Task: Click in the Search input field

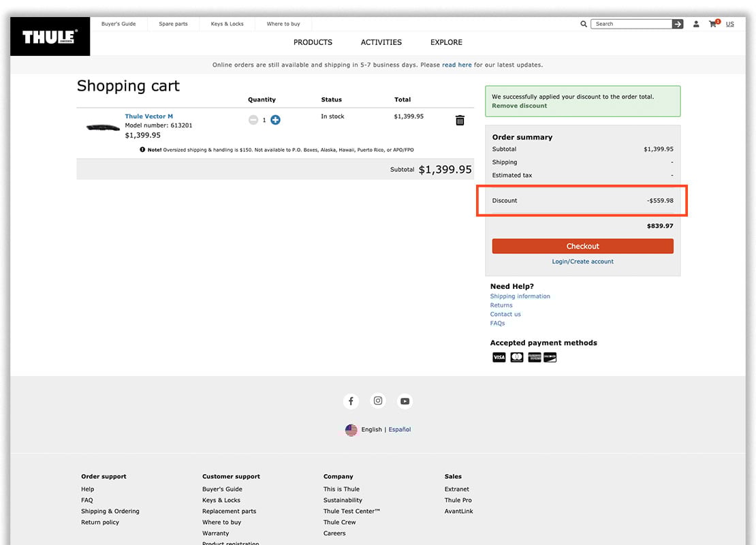Action: (x=631, y=24)
